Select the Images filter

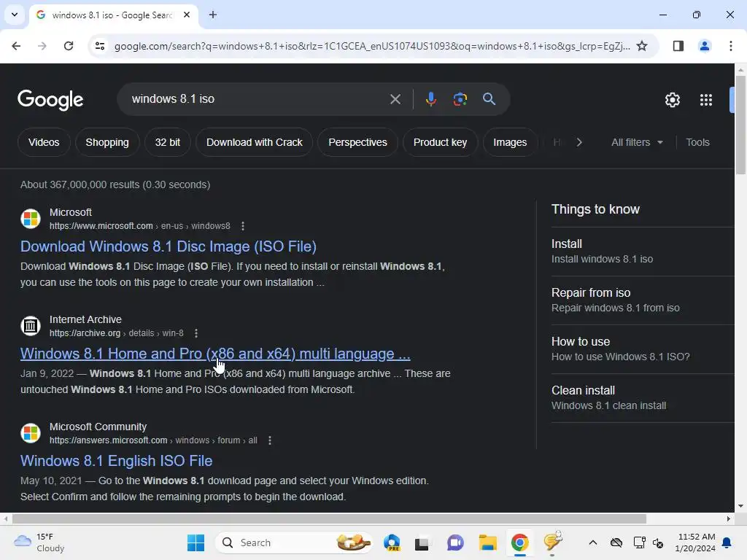[x=510, y=142]
